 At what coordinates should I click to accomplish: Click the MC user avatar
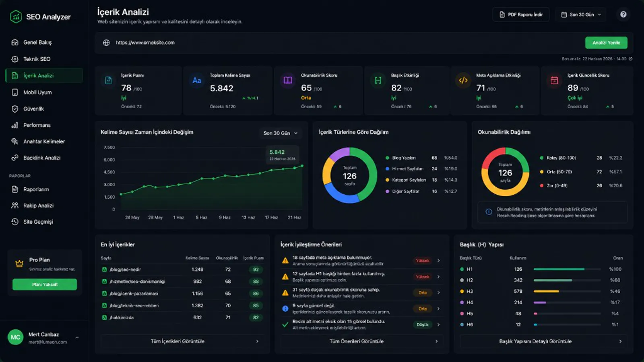(x=16, y=337)
